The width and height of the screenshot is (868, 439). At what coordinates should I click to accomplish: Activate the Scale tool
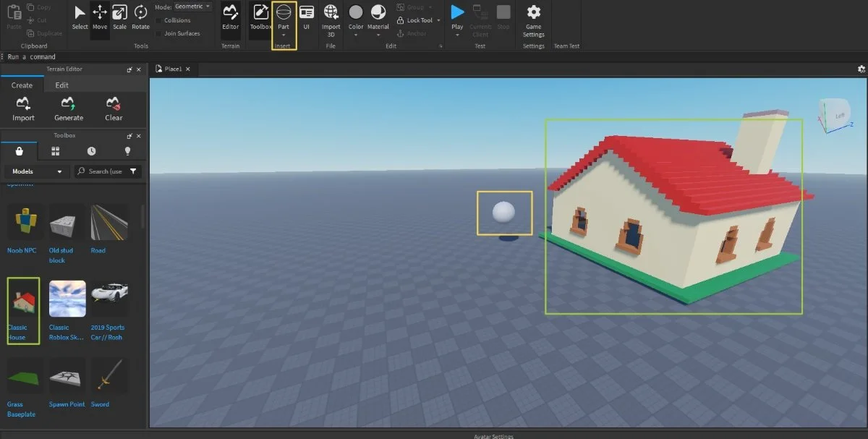pyautogui.click(x=119, y=17)
